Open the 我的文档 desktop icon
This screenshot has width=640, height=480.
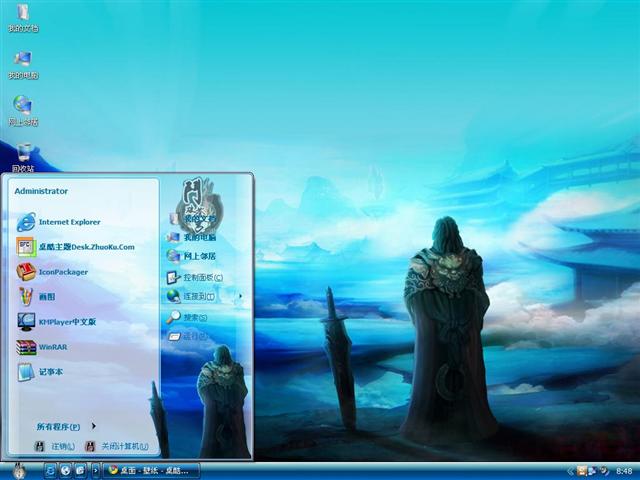coord(23,18)
